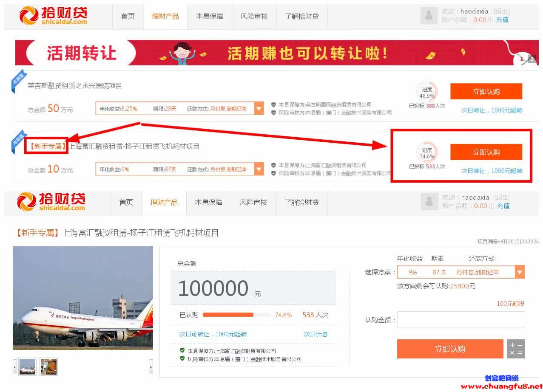Screen dimensions: 543x392
Task: Open 上海富汇融资租赁 listing title in the product list
Action: (114, 146)
